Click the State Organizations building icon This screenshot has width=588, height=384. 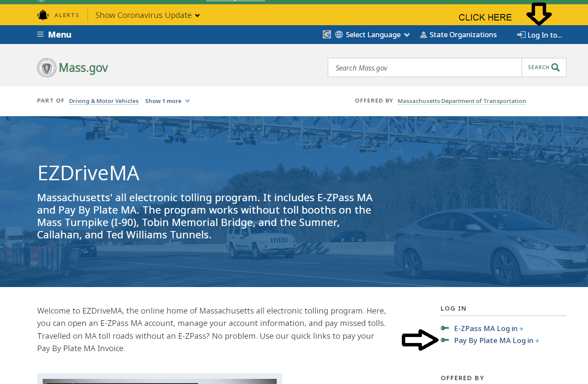[x=424, y=35]
